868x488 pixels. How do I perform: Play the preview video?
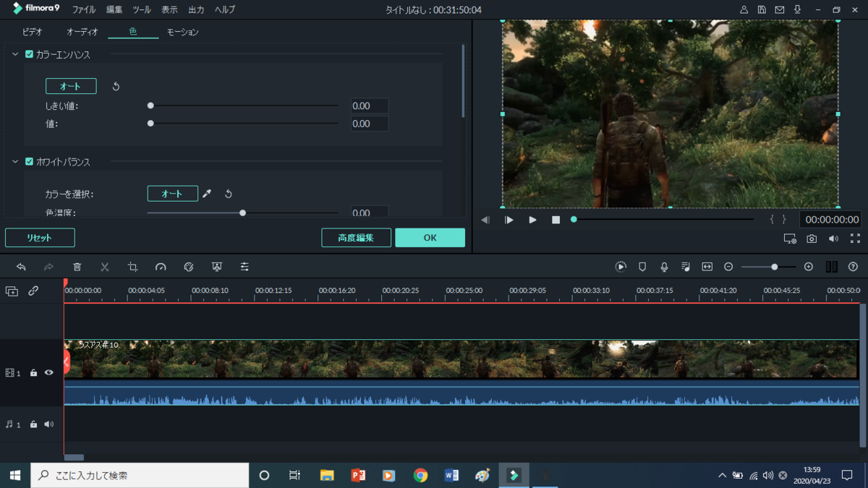(532, 220)
